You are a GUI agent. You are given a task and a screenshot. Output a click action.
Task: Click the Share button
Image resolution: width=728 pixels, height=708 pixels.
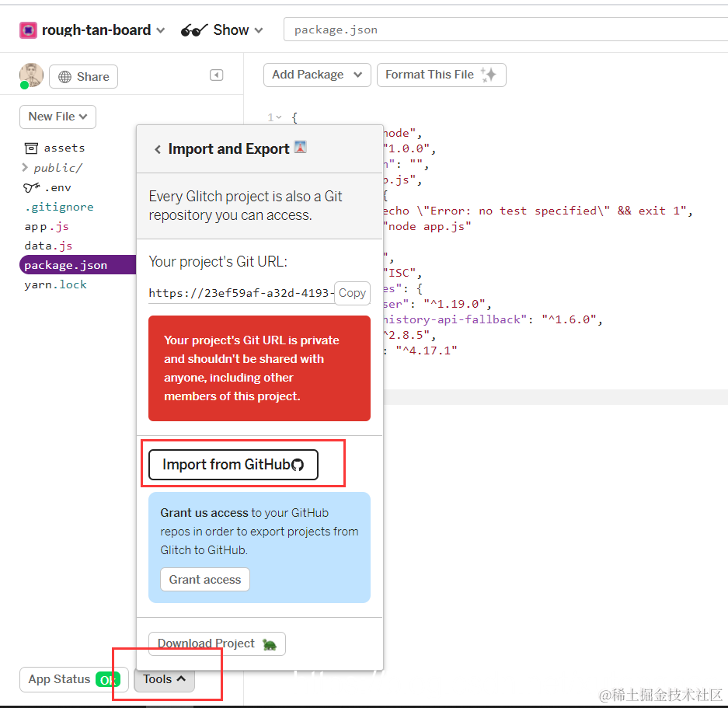click(84, 77)
